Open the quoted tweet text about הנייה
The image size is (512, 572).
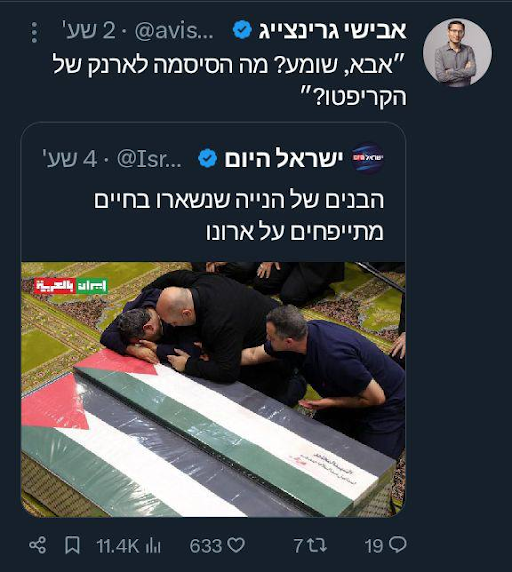[239, 215]
